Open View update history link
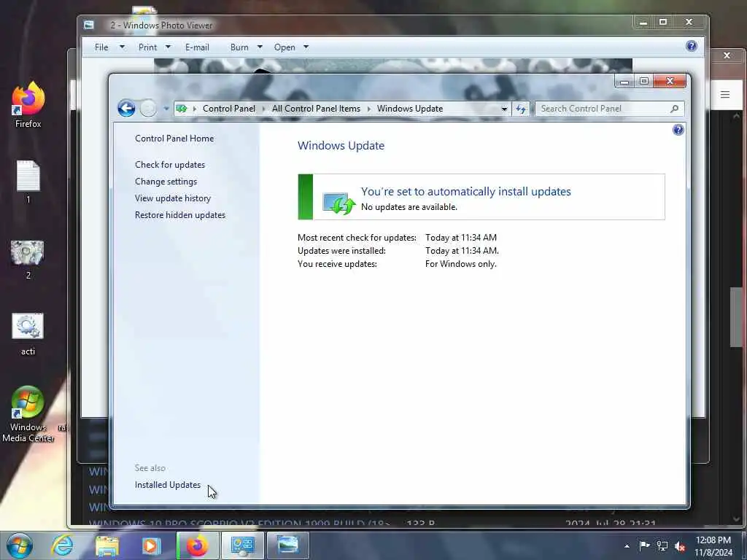 click(173, 198)
